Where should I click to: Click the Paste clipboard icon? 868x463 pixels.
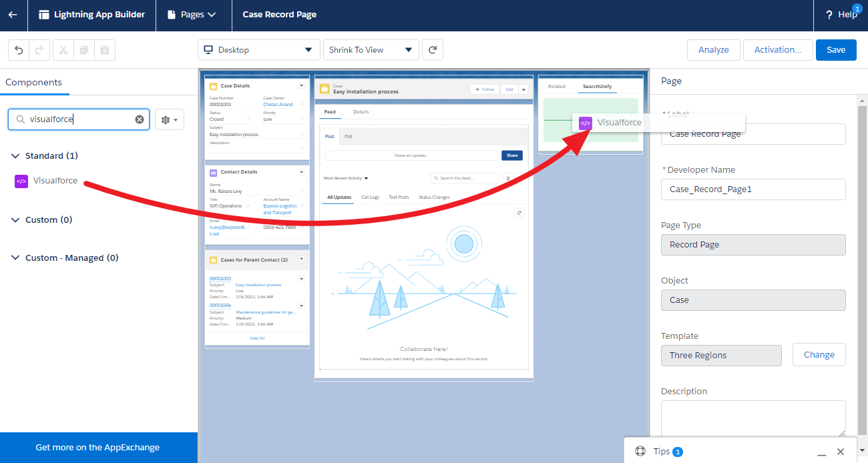pyautogui.click(x=105, y=50)
